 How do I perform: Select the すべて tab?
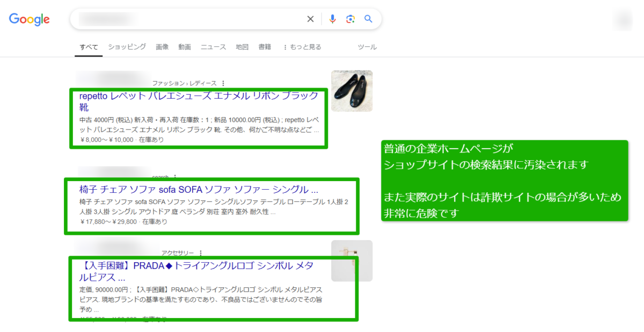[x=89, y=47]
